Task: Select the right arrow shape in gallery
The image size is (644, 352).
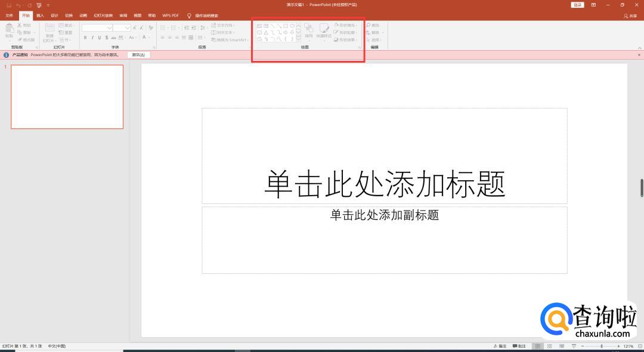Action: (286, 32)
